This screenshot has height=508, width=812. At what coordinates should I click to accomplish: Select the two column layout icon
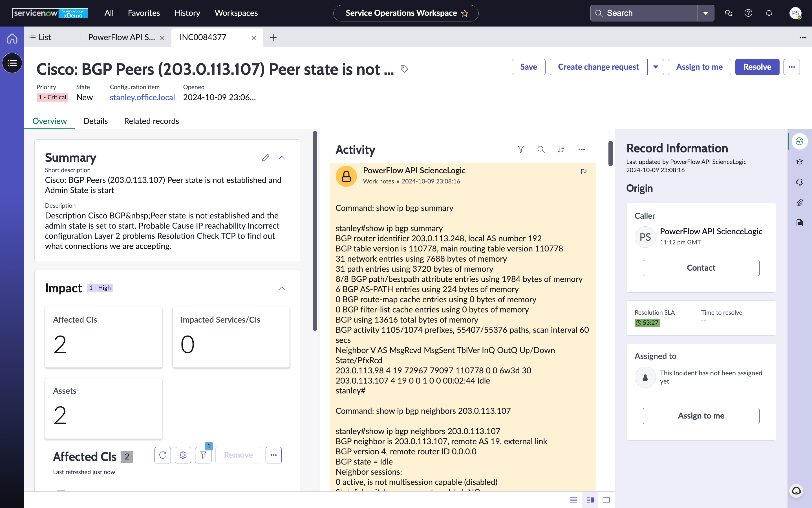coord(590,500)
